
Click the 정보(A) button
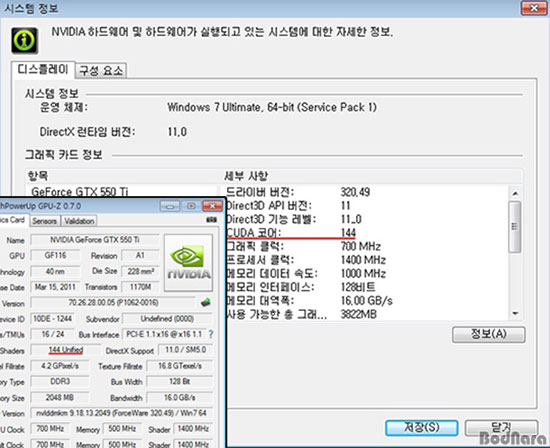click(x=489, y=334)
